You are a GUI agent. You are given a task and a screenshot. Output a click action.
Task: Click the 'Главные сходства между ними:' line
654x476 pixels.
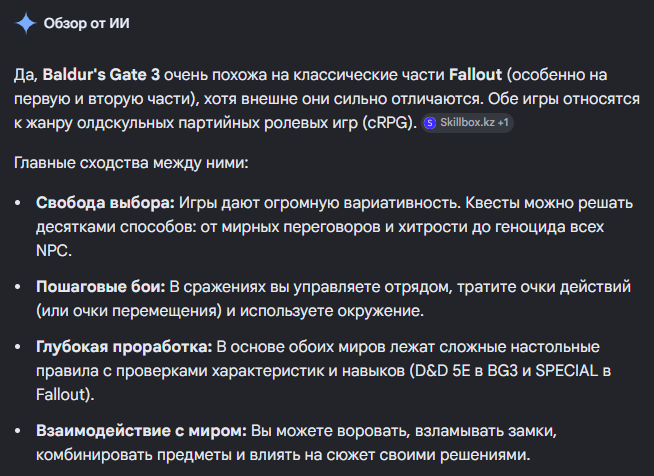point(131,163)
